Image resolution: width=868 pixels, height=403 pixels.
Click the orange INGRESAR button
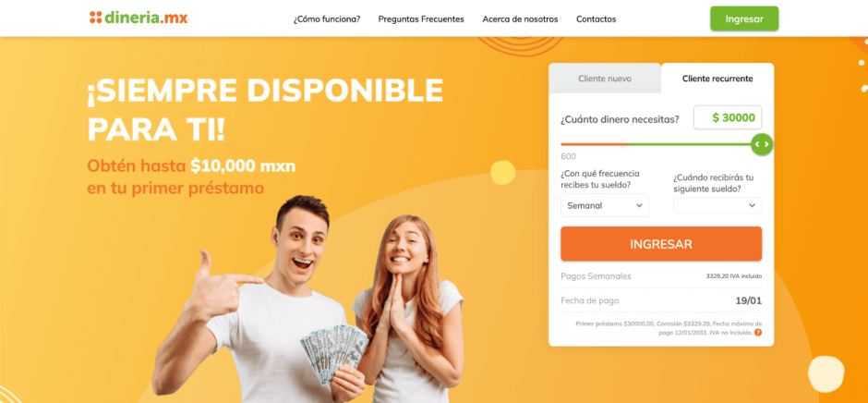661,244
